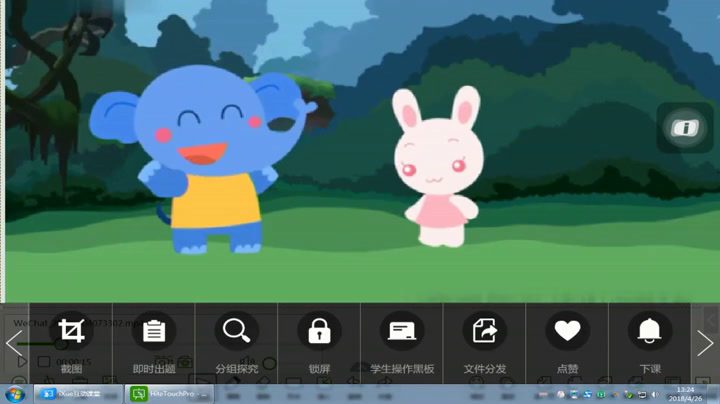Screen dimensions: 720x404
Task: Switch to HiteTouchPro in the taskbar
Action: coord(169,394)
